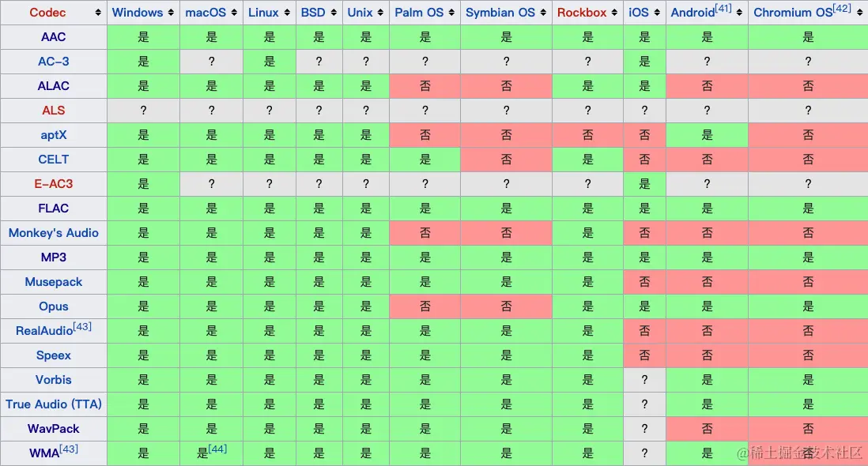Open the Chromium OS header link
The height and width of the screenshot is (466, 868).
click(793, 13)
